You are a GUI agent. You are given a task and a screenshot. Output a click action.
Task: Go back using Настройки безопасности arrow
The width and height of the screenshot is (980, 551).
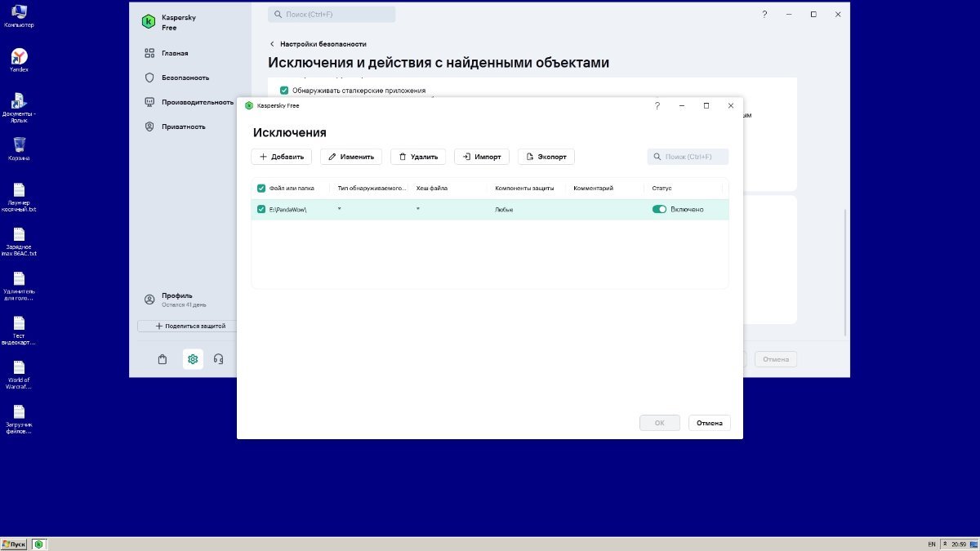tap(272, 44)
